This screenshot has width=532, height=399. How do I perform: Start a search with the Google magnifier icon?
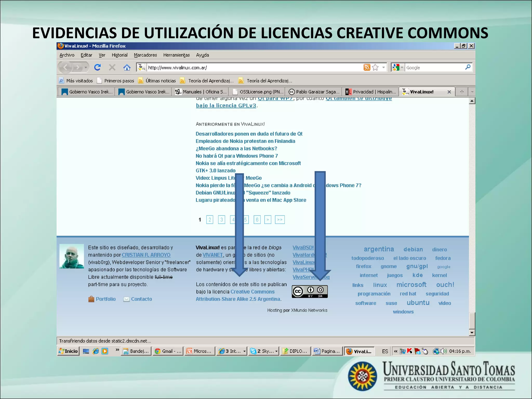click(x=468, y=67)
